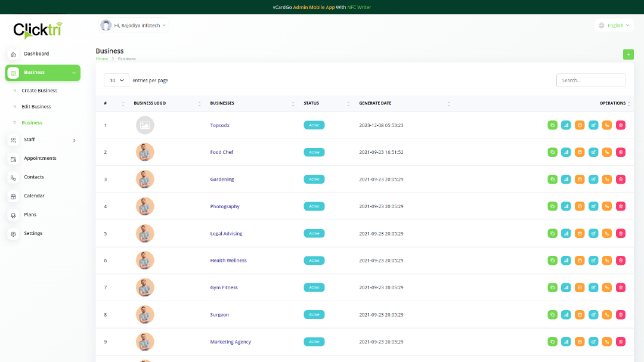Click the edit pencil icon for Photography
This screenshot has height=362, width=644.
593,206
